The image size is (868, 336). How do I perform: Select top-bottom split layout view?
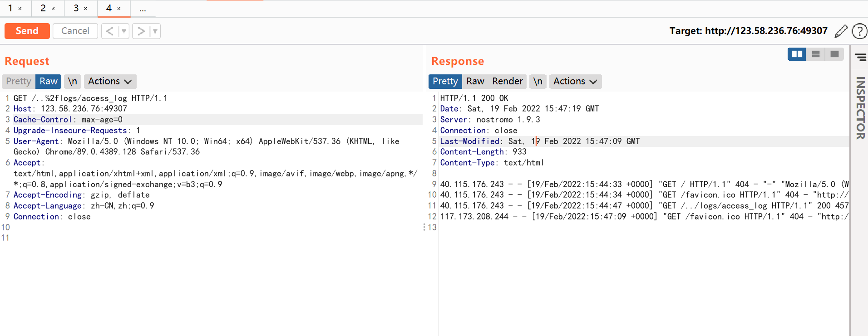[x=816, y=54]
